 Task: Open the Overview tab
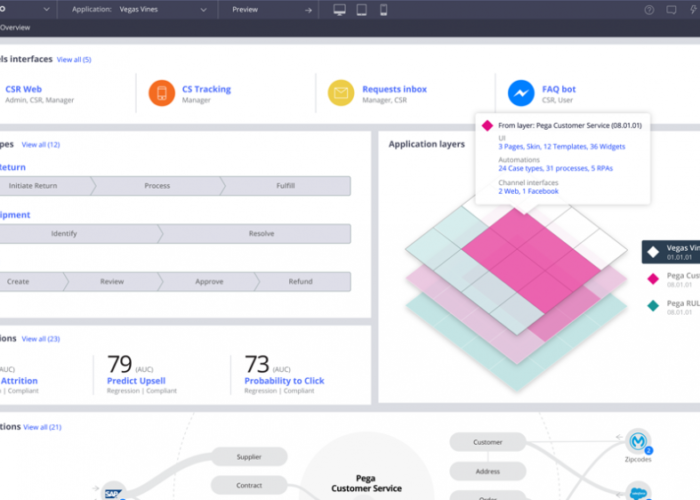coord(15,28)
